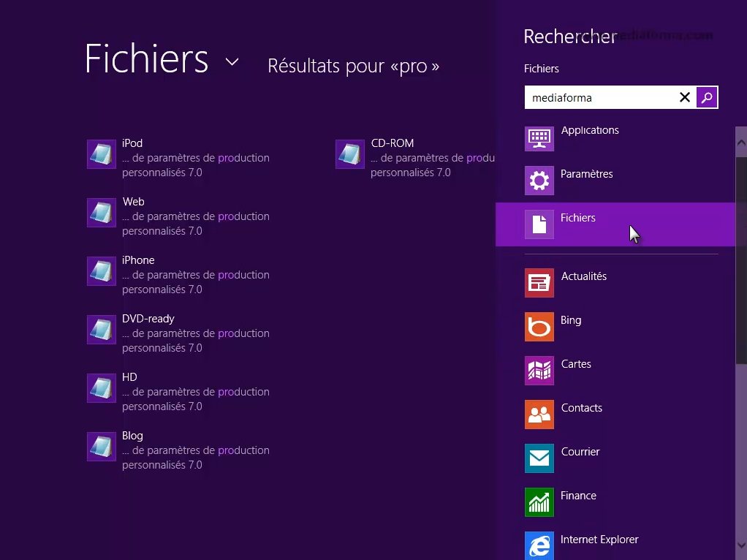
Task: Click the Finance chart icon
Action: pyautogui.click(x=539, y=502)
